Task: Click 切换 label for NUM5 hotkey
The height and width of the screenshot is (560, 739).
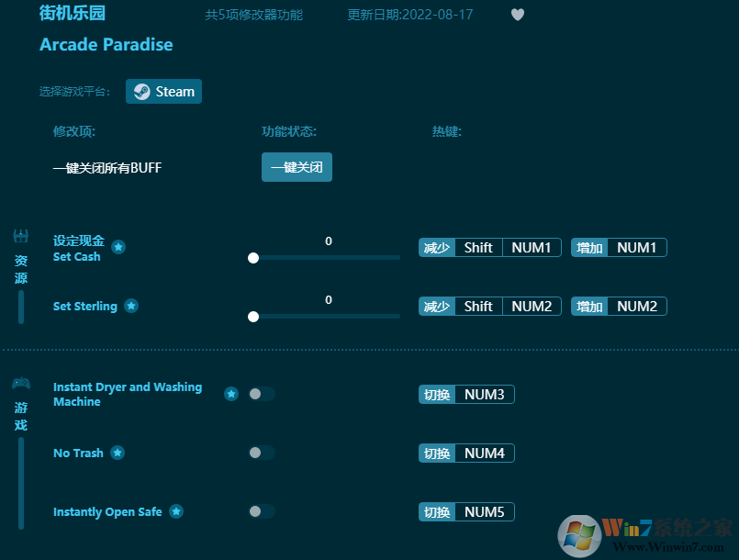Action: [x=437, y=512]
